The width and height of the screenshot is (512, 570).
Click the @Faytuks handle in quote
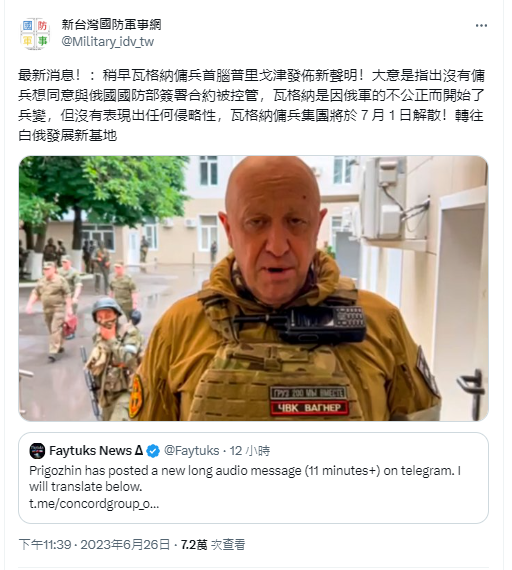coord(192,451)
